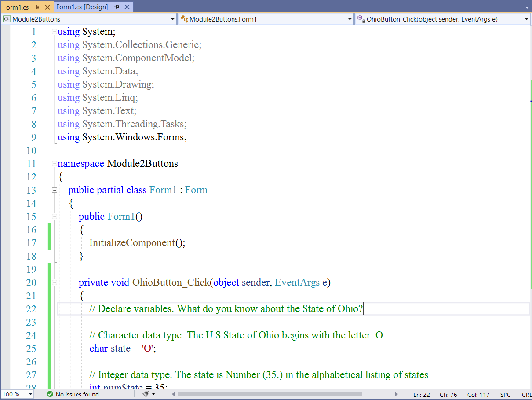Click line number 23 in the margin
The height and width of the screenshot is (400, 532).
[31, 322]
